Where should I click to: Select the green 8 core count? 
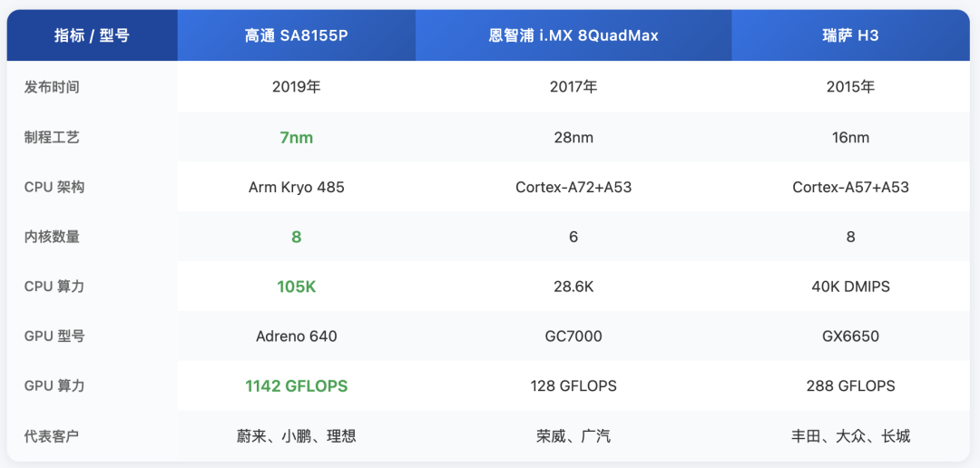pos(296,237)
